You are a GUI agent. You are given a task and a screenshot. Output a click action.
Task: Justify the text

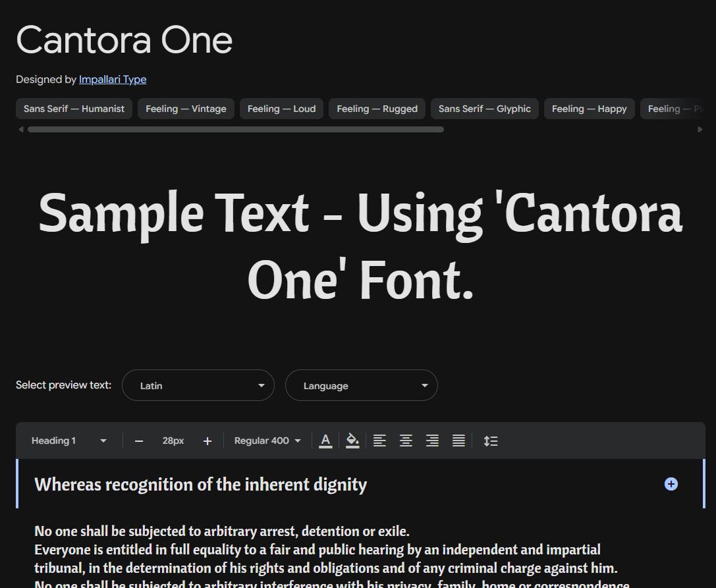click(458, 441)
